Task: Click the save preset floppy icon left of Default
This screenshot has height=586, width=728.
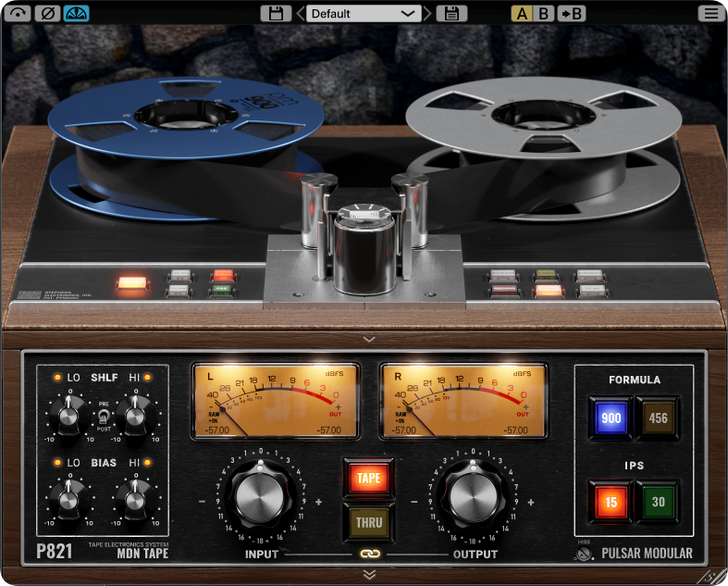Action: [276, 14]
